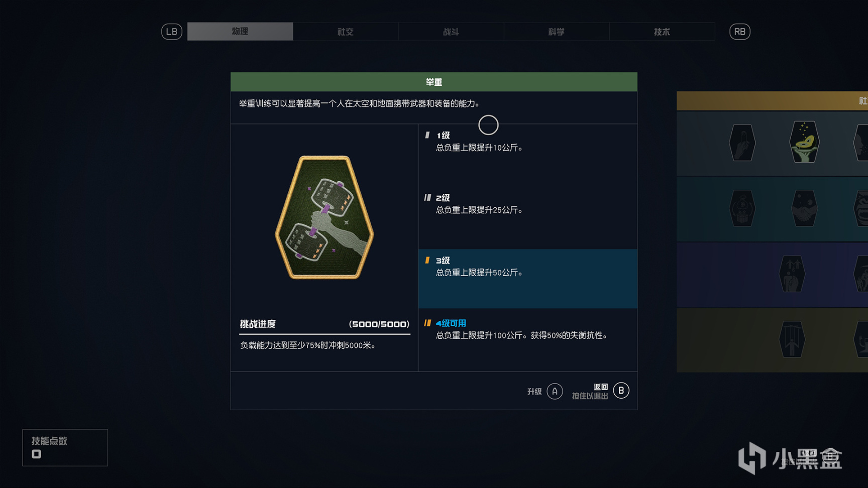Click the 技能点数 counter box

(65, 447)
